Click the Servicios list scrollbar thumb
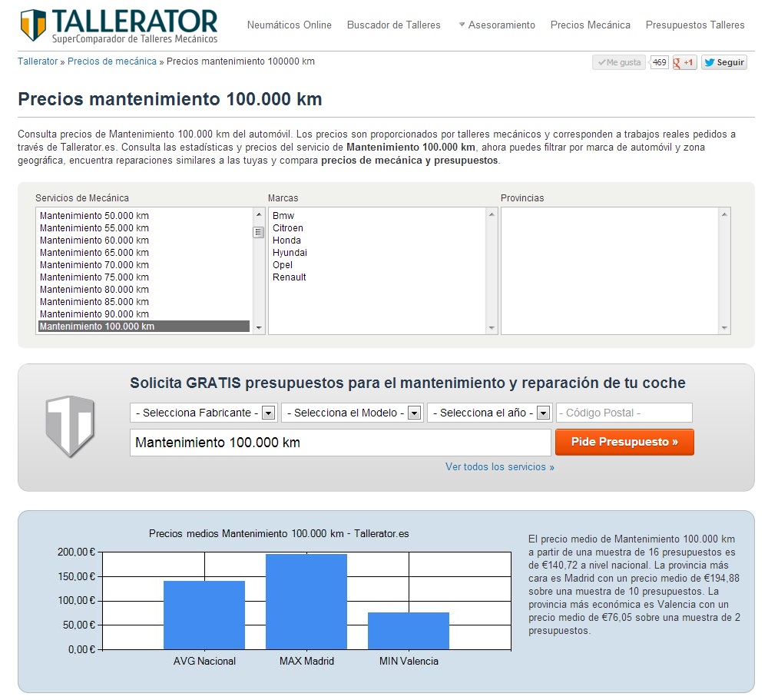This screenshot has width=778, height=700. (x=259, y=232)
